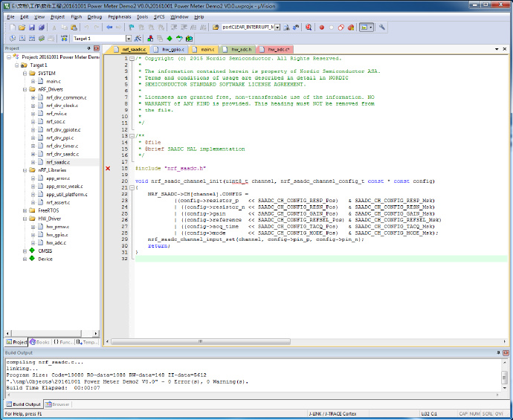Open the Peripherals menu
This screenshot has width=513, height=420.
[120, 17]
